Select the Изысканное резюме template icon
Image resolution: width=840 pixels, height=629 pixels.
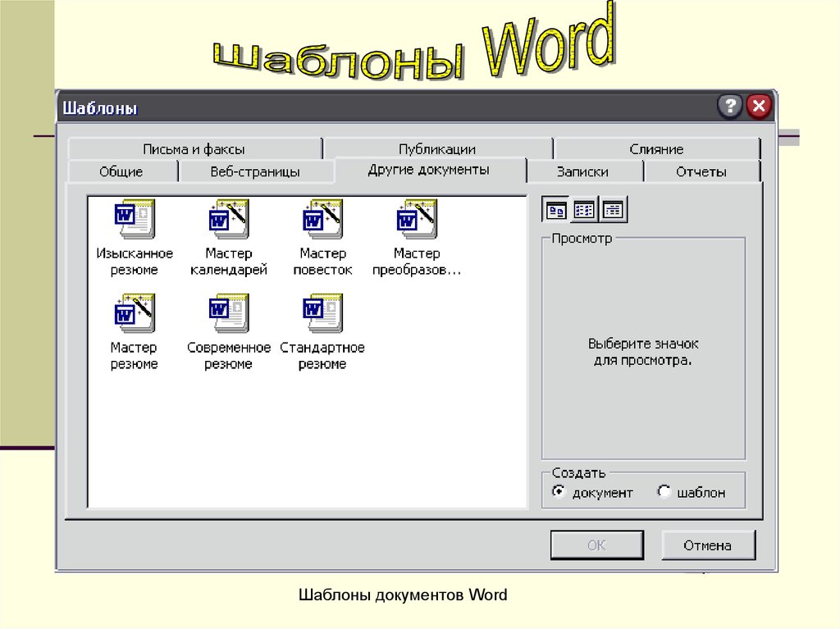coord(134,219)
